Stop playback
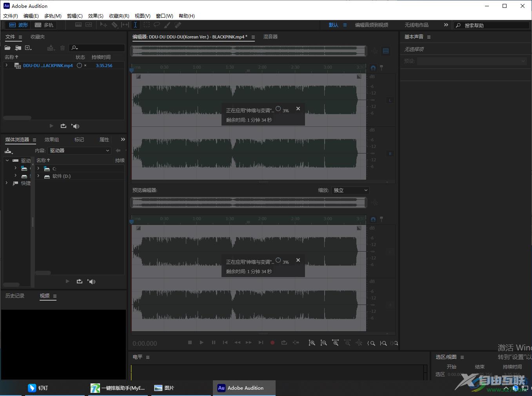 pos(190,343)
